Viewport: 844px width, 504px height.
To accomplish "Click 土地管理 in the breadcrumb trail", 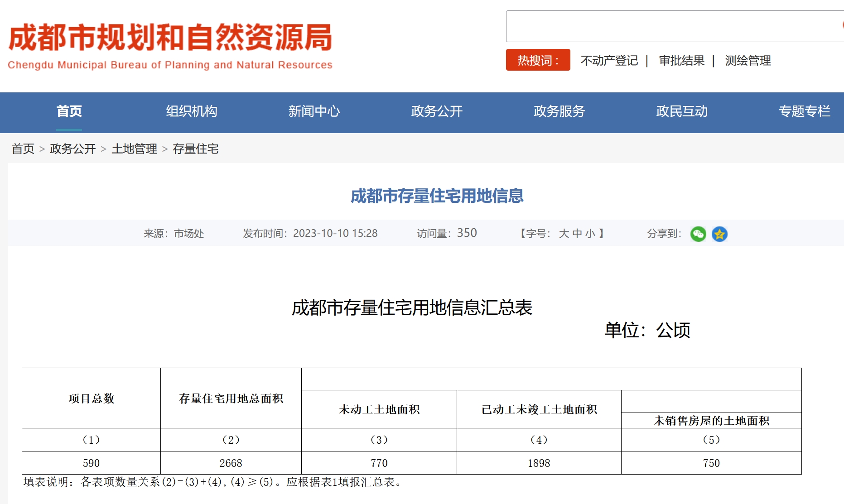I will point(134,149).
